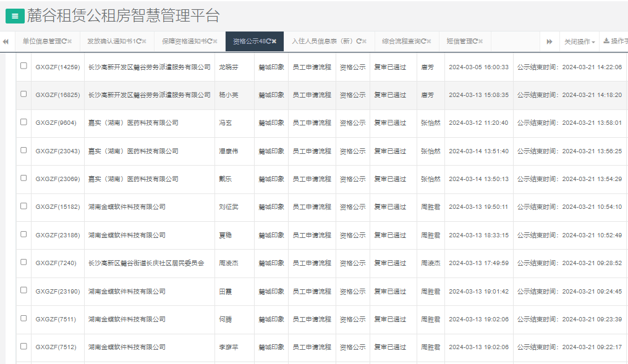The height and width of the screenshot is (364, 628).
Task: Tick the checkbox beside GXGZF(7512)
Action: (25, 347)
